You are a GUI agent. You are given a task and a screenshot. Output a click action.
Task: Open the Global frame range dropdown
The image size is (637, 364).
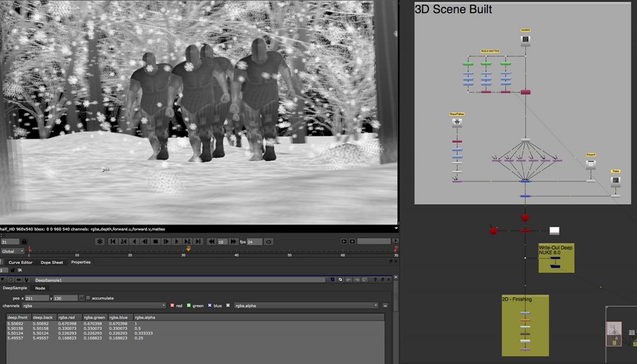coord(12,251)
